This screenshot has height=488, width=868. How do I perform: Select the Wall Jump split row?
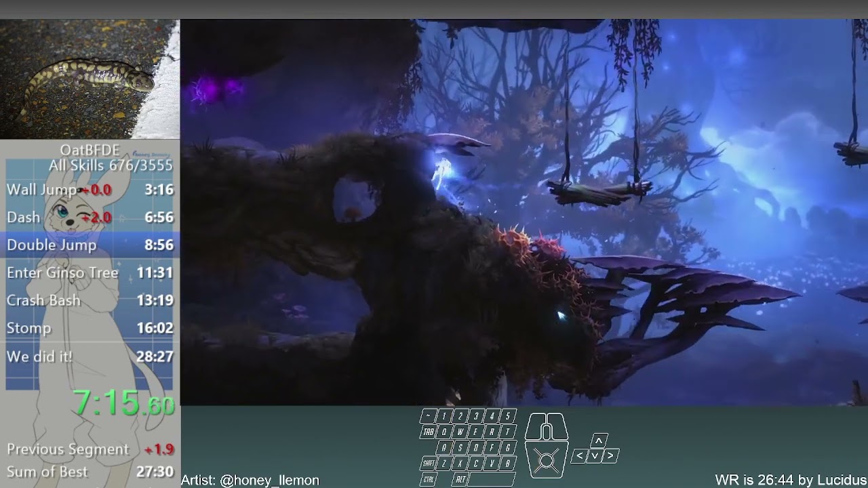tap(90, 190)
